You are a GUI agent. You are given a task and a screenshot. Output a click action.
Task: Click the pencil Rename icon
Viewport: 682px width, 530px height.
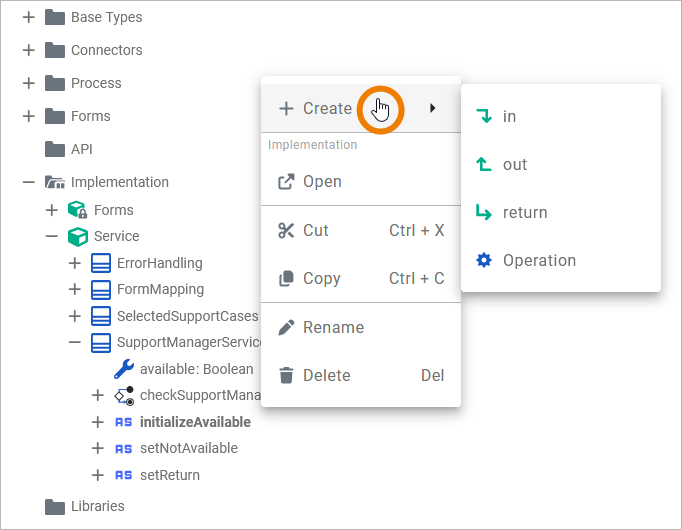click(286, 327)
